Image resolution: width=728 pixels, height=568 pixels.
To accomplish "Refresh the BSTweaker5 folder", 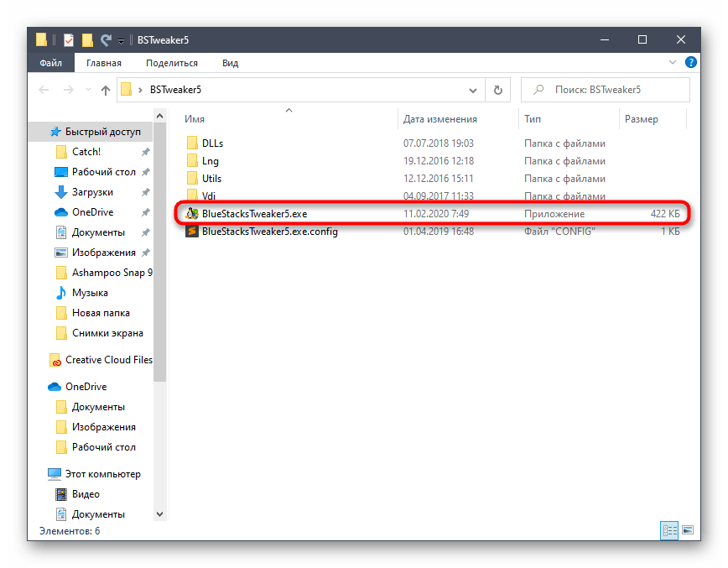I will (497, 90).
